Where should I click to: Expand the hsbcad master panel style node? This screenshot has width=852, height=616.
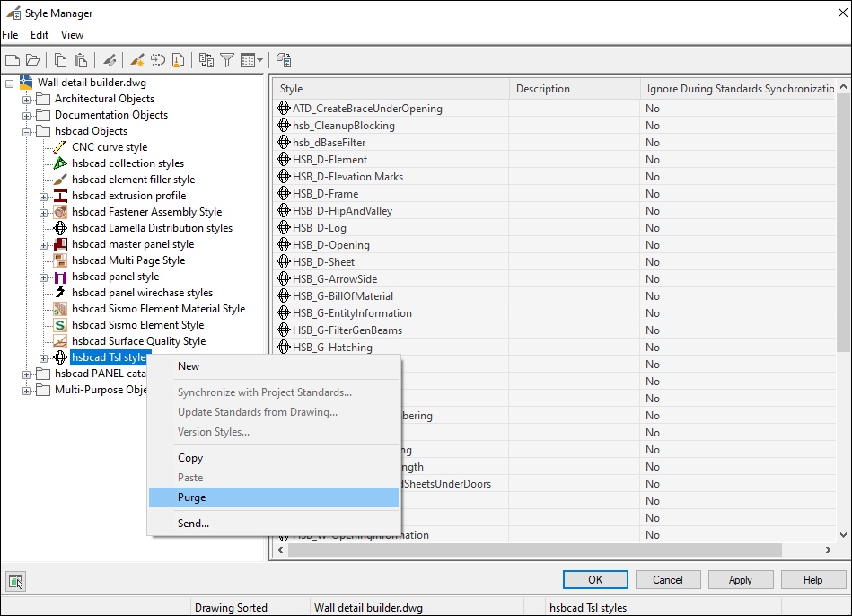(x=43, y=245)
